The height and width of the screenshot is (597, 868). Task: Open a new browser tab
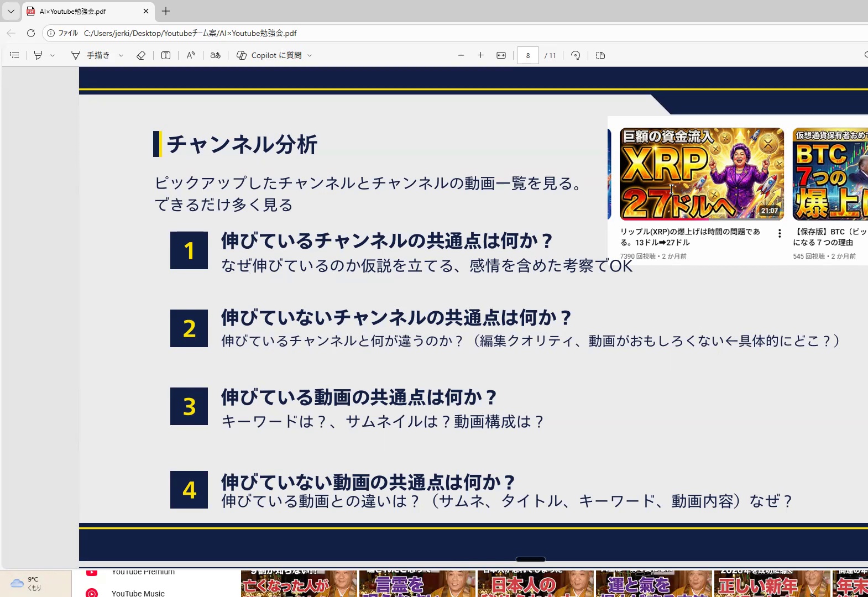pos(166,11)
